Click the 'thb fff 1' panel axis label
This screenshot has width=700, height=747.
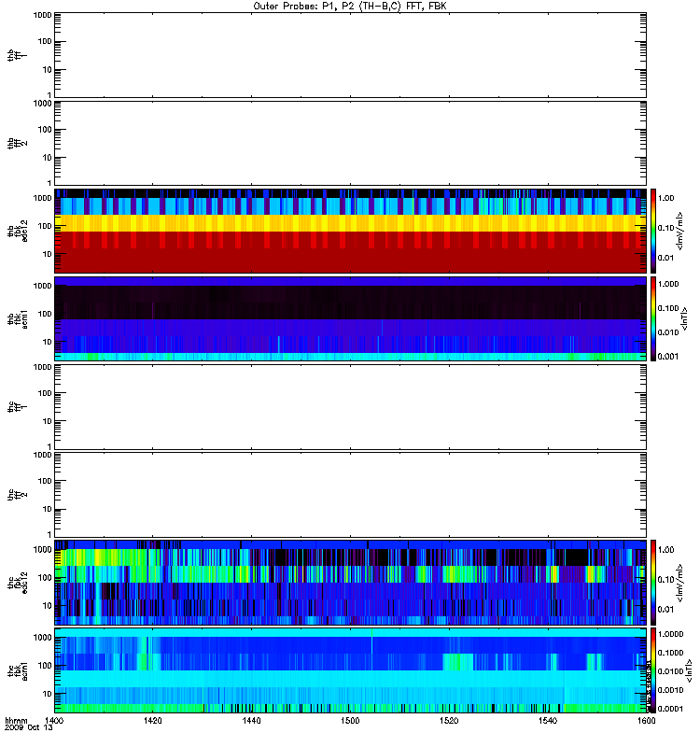click(x=17, y=55)
